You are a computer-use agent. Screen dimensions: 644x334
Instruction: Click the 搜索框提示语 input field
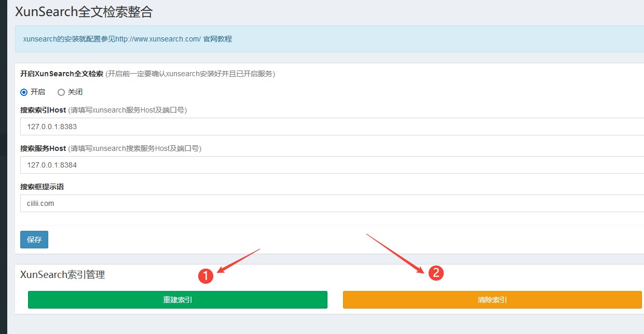tap(208, 203)
